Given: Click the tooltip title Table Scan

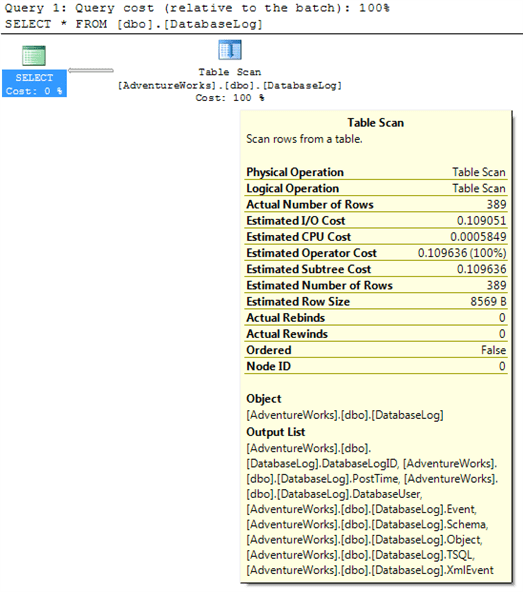Looking at the screenshot, I should tap(376, 123).
